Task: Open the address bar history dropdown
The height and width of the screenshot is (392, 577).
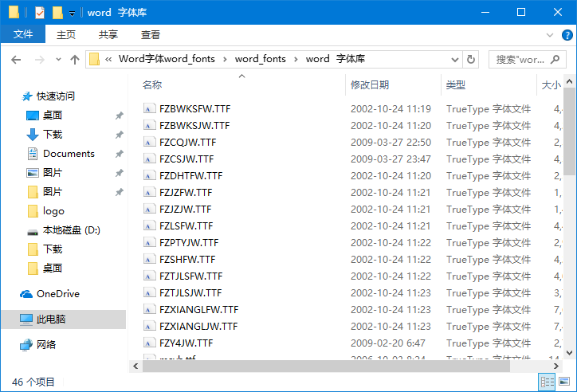Action: [x=455, y=60]
